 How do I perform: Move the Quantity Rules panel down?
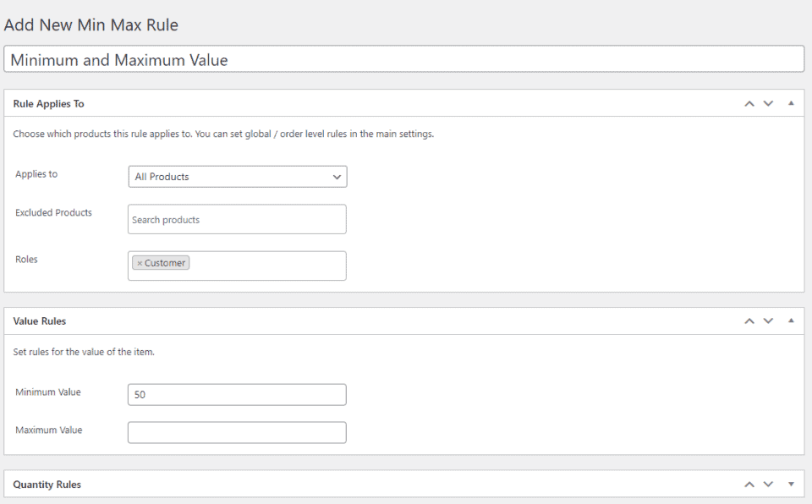[x=768, y=484]
